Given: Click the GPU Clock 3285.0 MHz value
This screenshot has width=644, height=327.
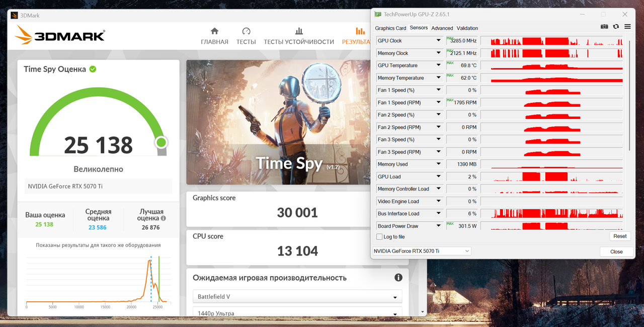Looking at the screenshot, I should [462, 41].
